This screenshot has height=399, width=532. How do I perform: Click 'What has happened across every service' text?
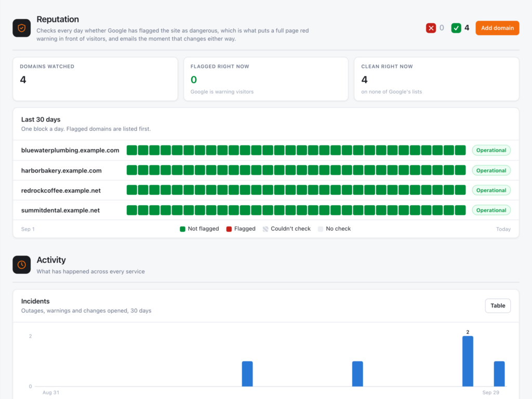tap(90, 271)
